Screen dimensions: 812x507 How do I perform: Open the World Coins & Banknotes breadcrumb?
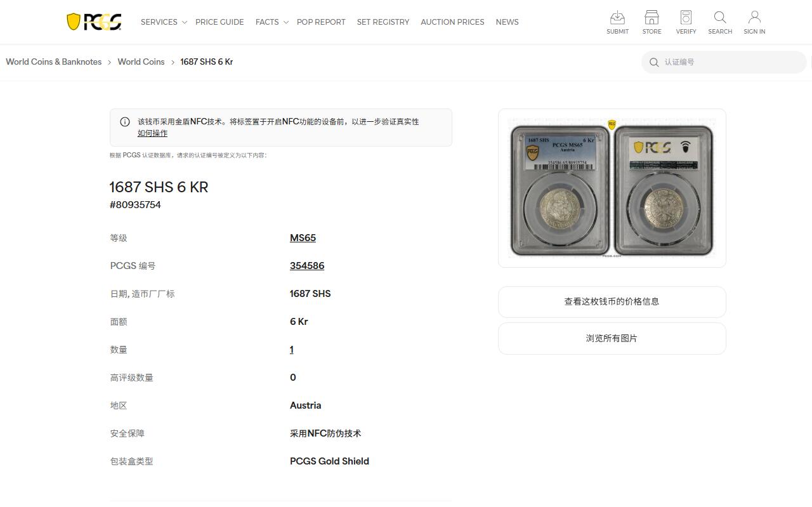point(53,62)
